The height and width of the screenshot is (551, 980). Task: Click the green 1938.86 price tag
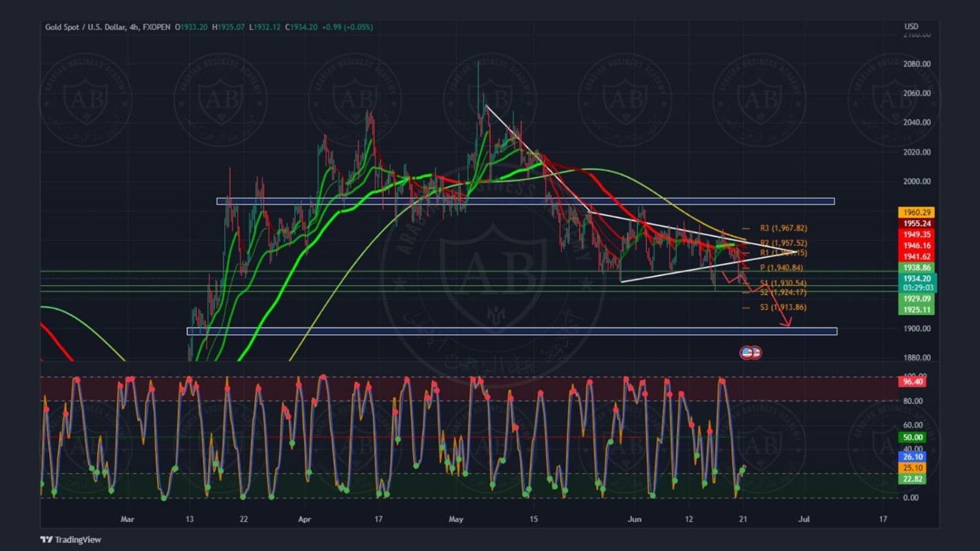tap(917, 268)
